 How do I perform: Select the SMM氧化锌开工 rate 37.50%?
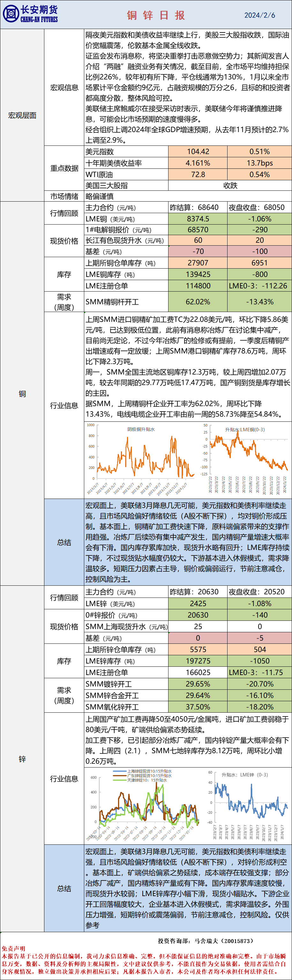pos(198,707)
